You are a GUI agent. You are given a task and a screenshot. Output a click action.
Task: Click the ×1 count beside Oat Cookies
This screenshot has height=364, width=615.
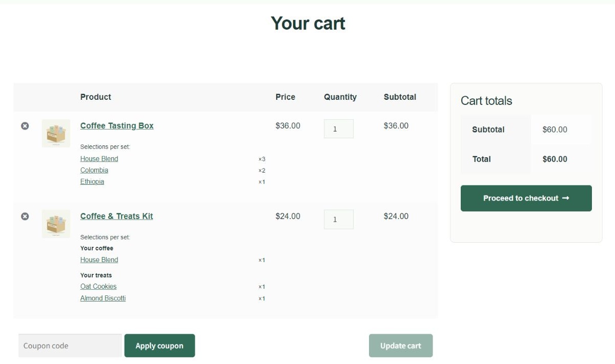tap(262, 287)
